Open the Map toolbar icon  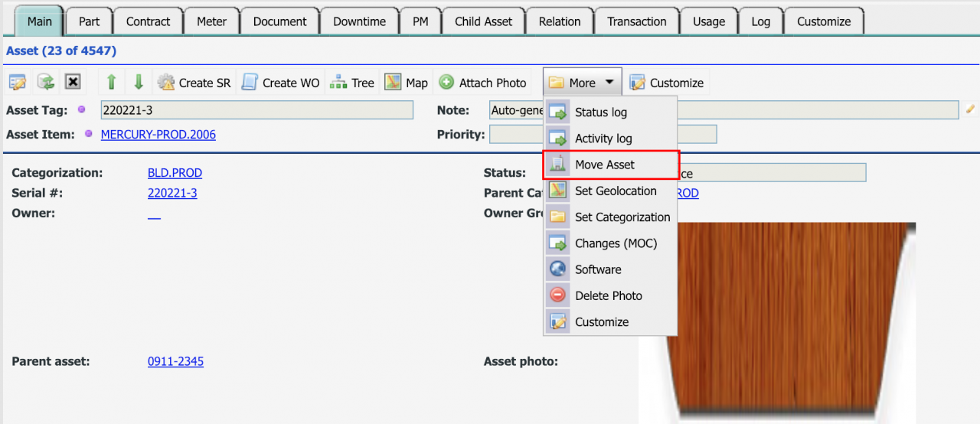click(407, 83)
